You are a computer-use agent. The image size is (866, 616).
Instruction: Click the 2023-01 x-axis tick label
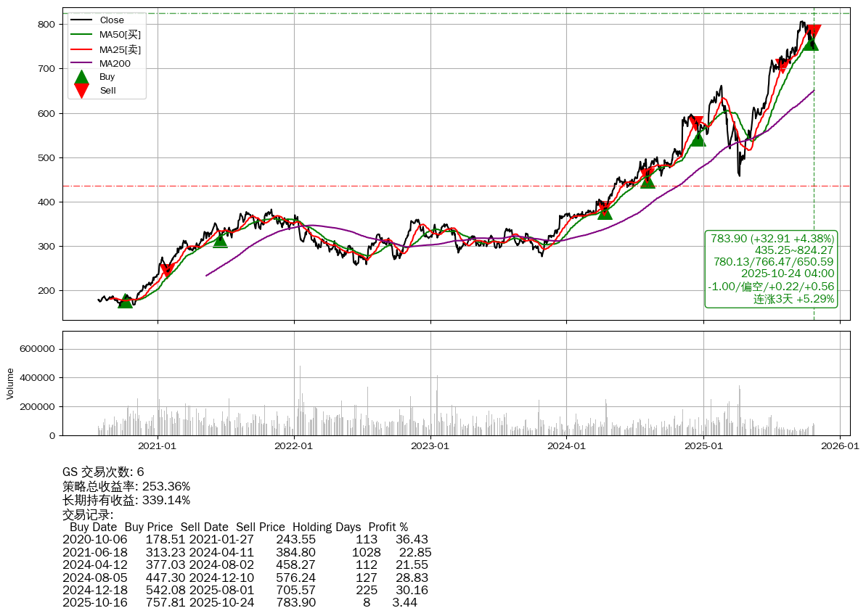(x=430, y=447)
